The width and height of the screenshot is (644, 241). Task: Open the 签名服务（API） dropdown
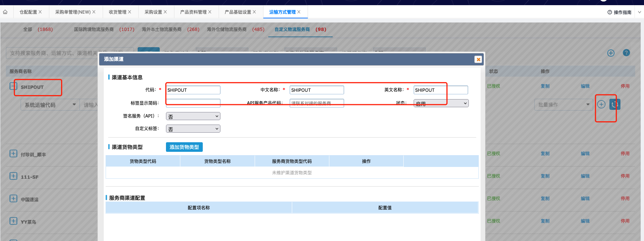tap(193, 116)
